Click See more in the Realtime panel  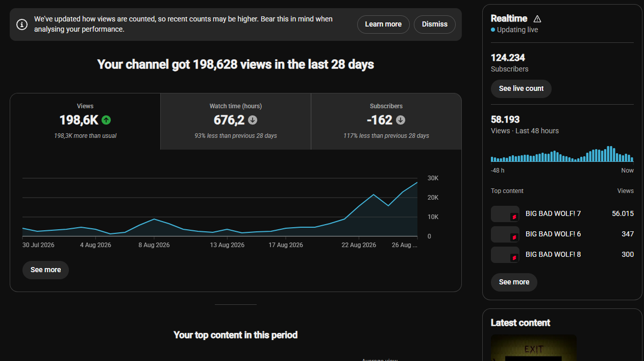pos(514,282)
